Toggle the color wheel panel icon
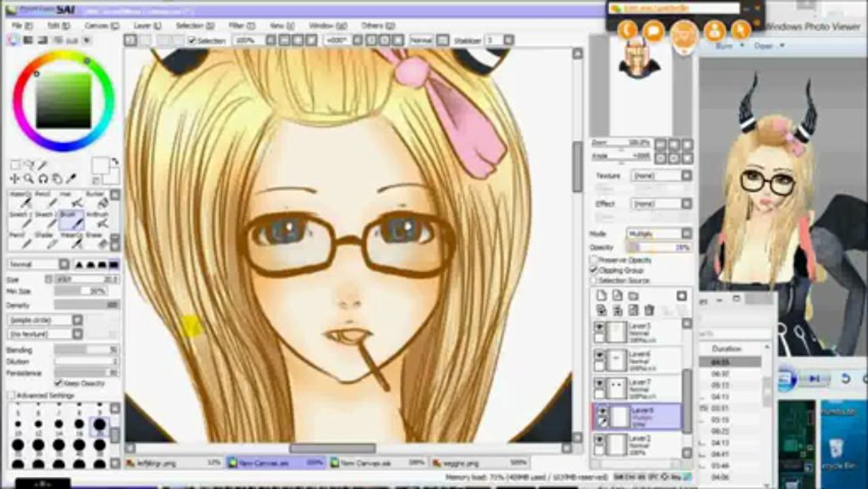868x489 pixels. [14, 40]
